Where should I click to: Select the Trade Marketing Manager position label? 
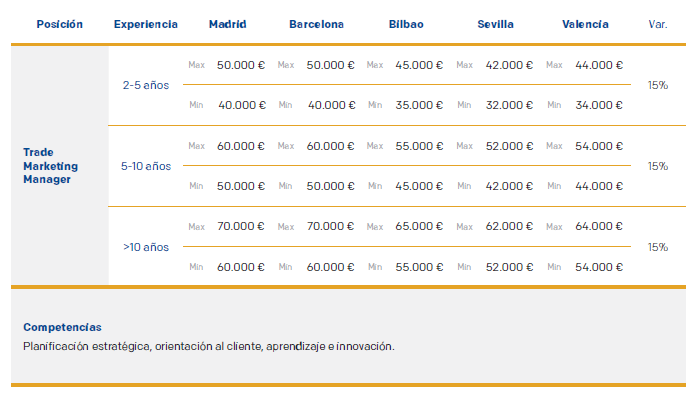pos(50,166)
